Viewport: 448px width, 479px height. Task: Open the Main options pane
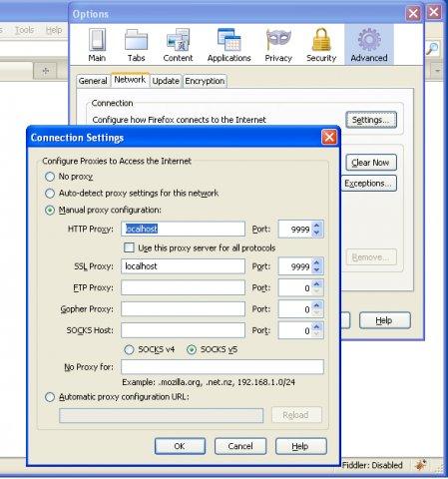click(97, 45)
